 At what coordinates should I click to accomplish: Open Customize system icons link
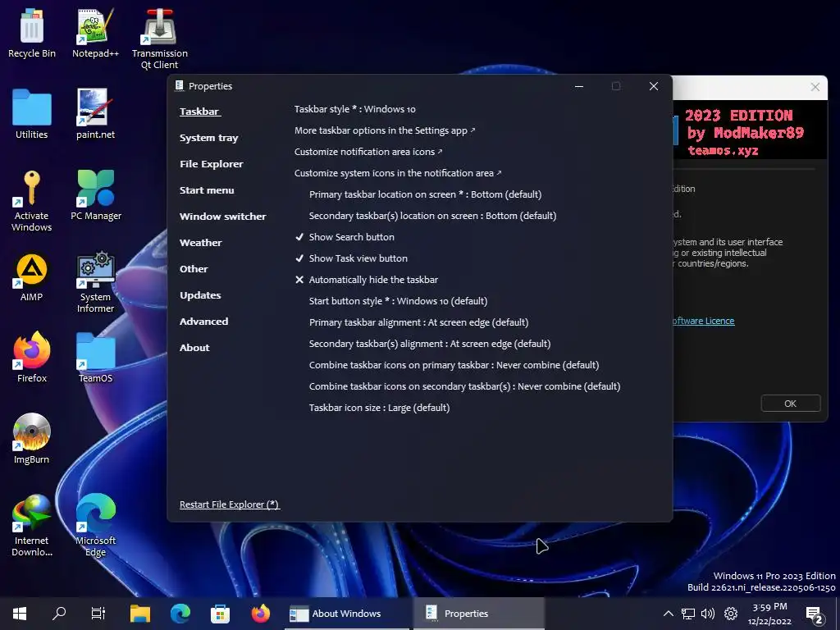(398, 174)
